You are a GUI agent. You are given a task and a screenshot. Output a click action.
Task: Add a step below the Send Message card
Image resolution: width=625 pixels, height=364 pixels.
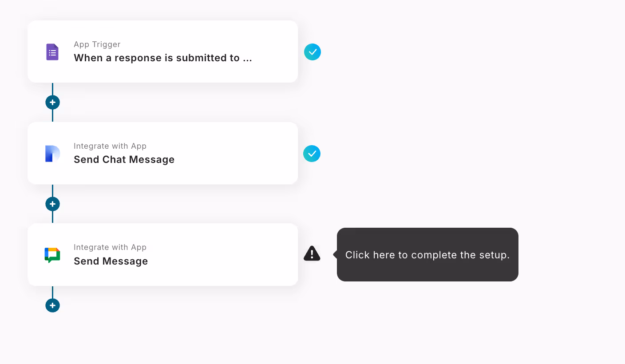(52, 305)
